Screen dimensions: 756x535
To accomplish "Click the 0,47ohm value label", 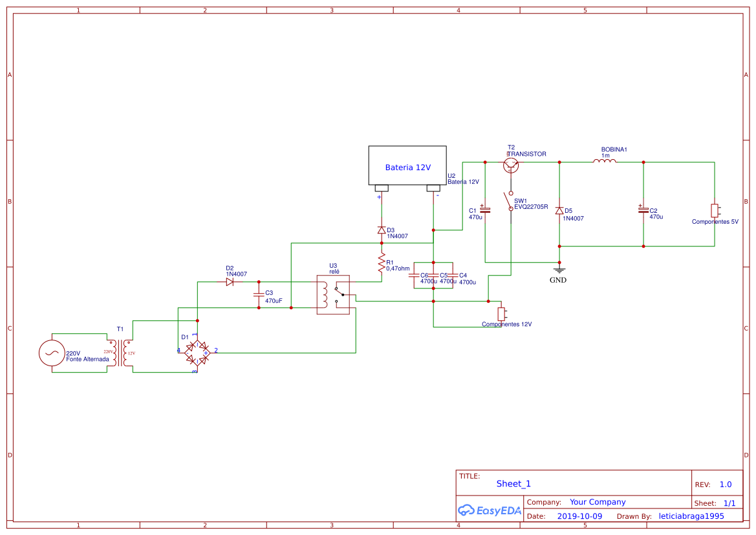I will tap(398, 268).
